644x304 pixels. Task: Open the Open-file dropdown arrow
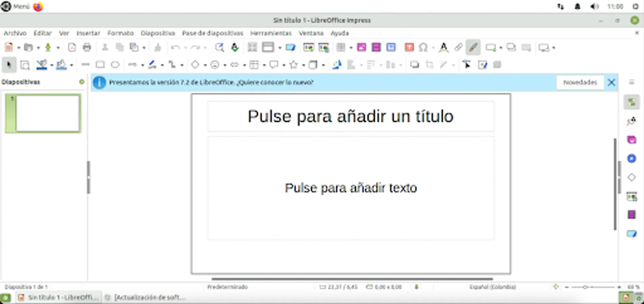coord(38,48)
